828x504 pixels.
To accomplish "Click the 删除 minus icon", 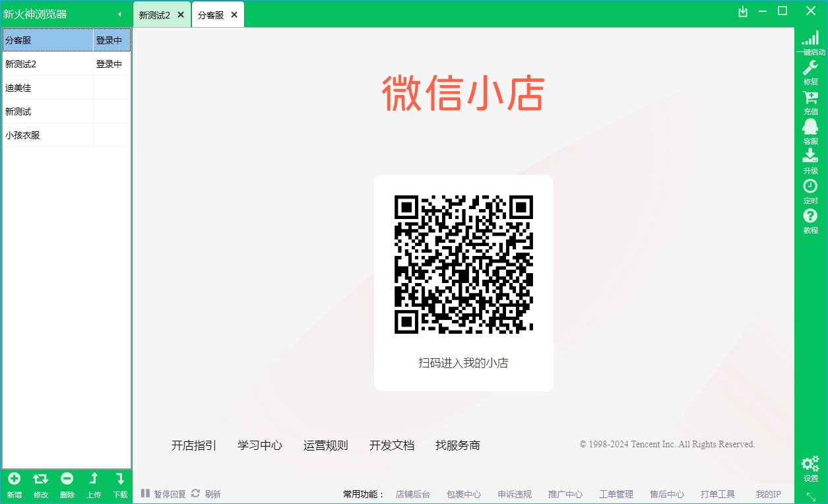I will pyautogui.click(x=67, y=479).
